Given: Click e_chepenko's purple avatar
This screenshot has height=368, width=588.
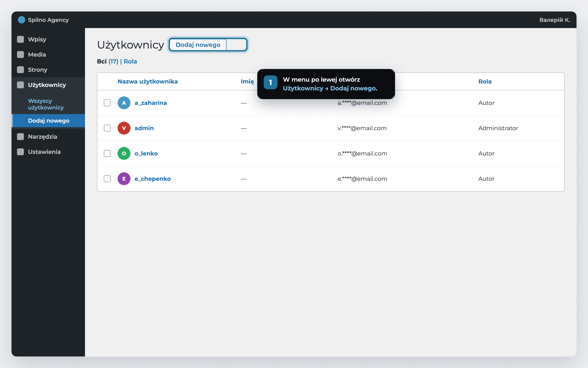Looking at the screenshot, I should [x=124, y=179].
